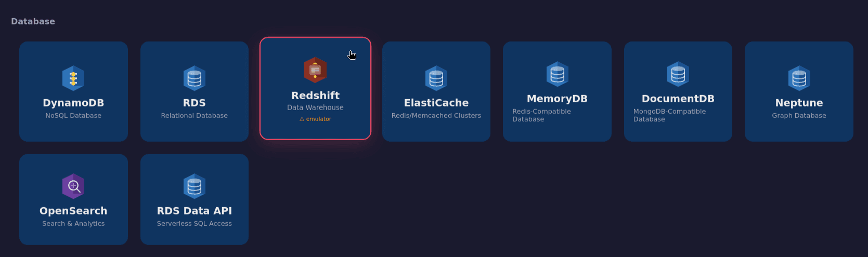Click the 'MongoDB-Compatible Database' description text
The width and height of the screenshot is (868, 257).
670,115
